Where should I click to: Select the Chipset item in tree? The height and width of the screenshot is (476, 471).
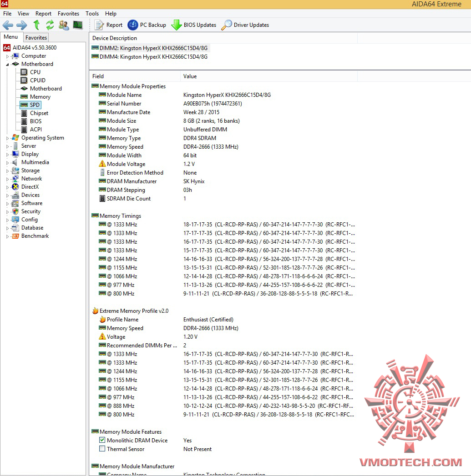pos(34,113)
